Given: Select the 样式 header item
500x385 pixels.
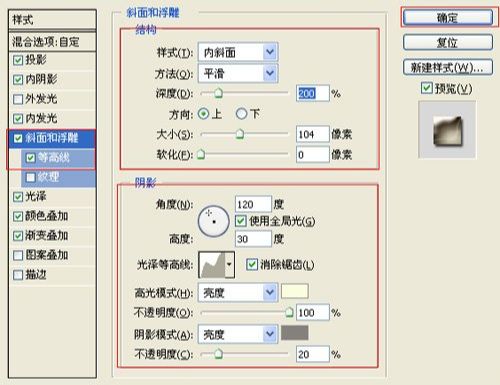Looking at the screenshot, I should pyautogui.click(x=52, y=19).
